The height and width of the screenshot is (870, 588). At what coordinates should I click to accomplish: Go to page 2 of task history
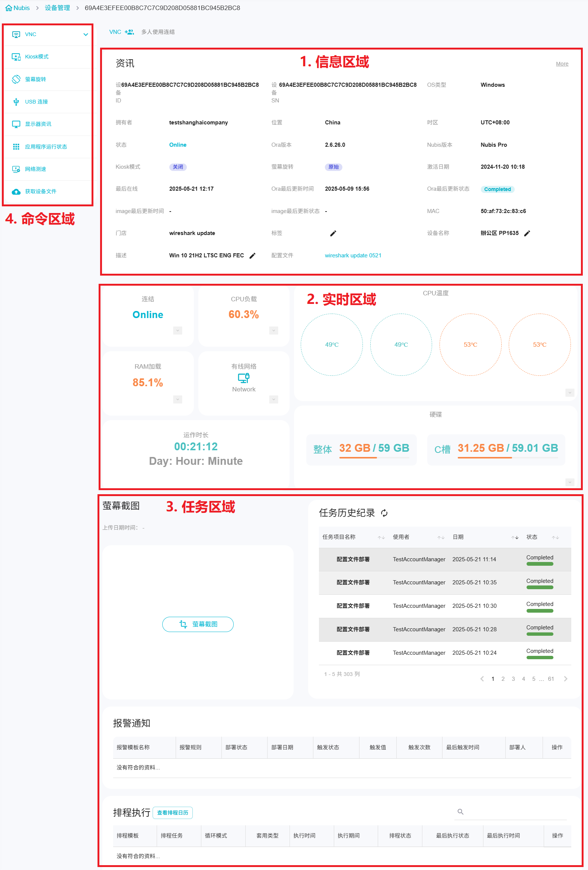(x=503, y=679)
